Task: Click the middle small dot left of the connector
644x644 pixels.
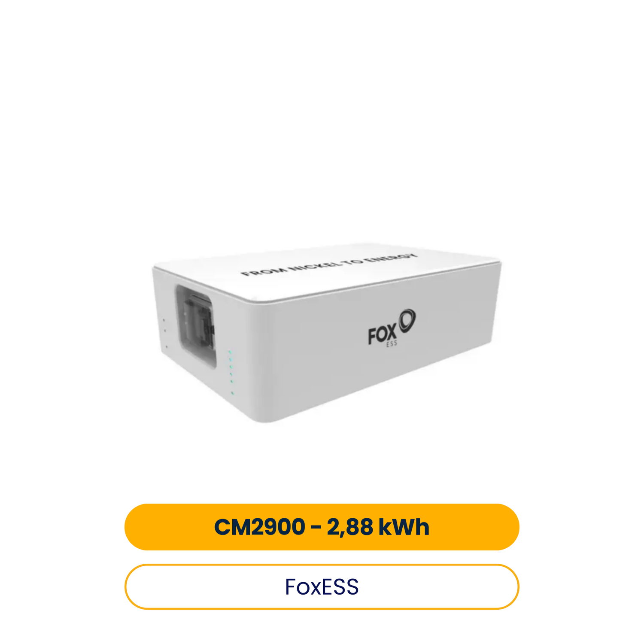Action: (x=165, y=331)
